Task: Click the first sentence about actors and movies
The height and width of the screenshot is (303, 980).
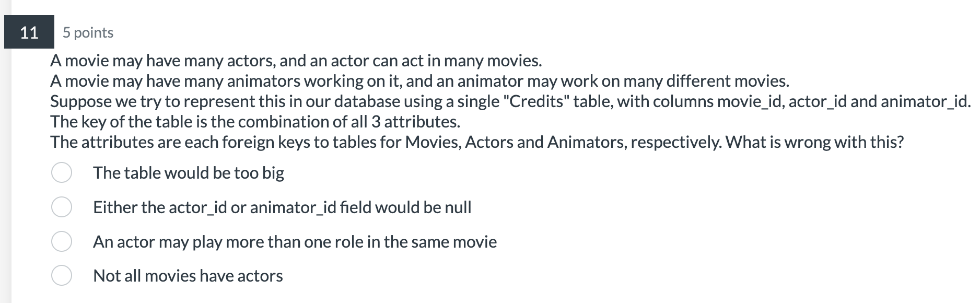Action: point(296,61)
